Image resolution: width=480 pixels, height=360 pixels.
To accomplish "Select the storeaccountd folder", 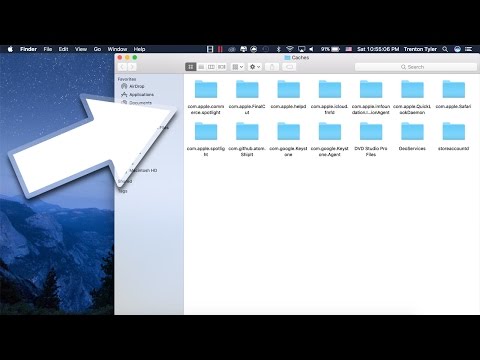I will pyautogui.click(x=454, y=136).
